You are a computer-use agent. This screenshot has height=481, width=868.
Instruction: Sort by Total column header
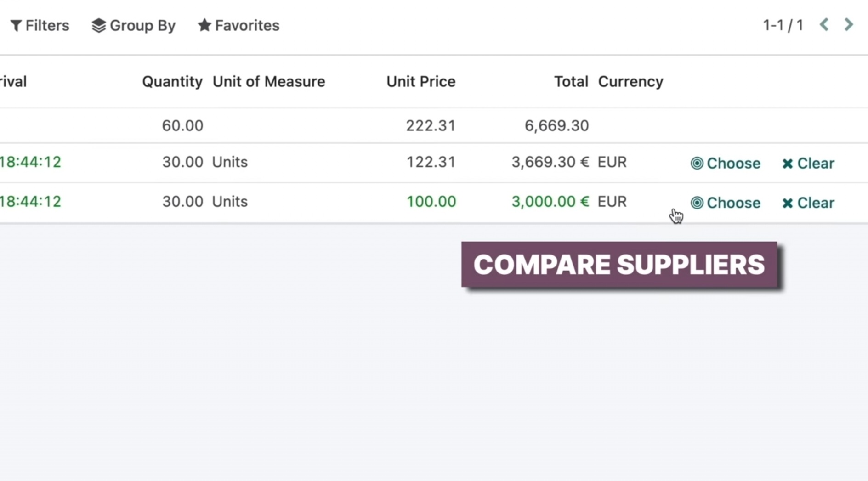(571, 81)
